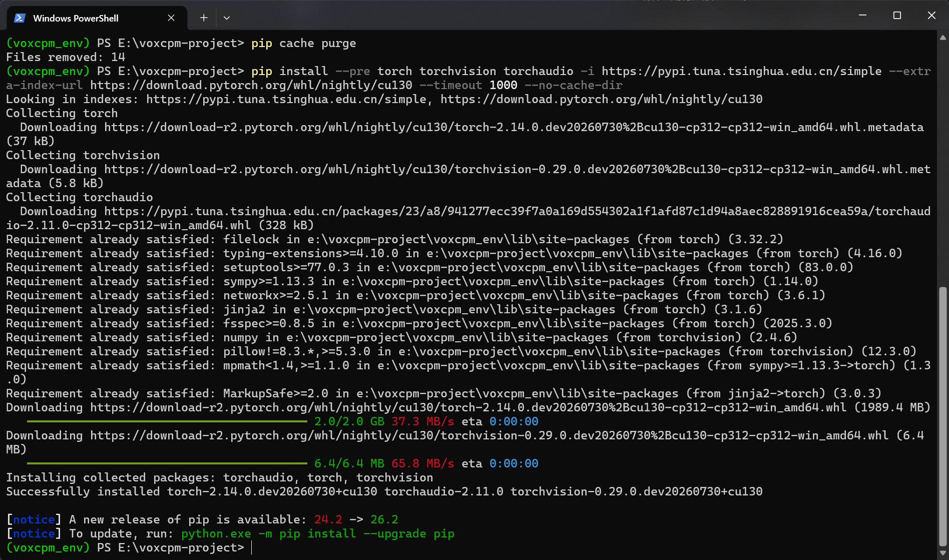949x560 pixels.
Task: Click the "37.3 MB/s" download speed
Action: 423,422
